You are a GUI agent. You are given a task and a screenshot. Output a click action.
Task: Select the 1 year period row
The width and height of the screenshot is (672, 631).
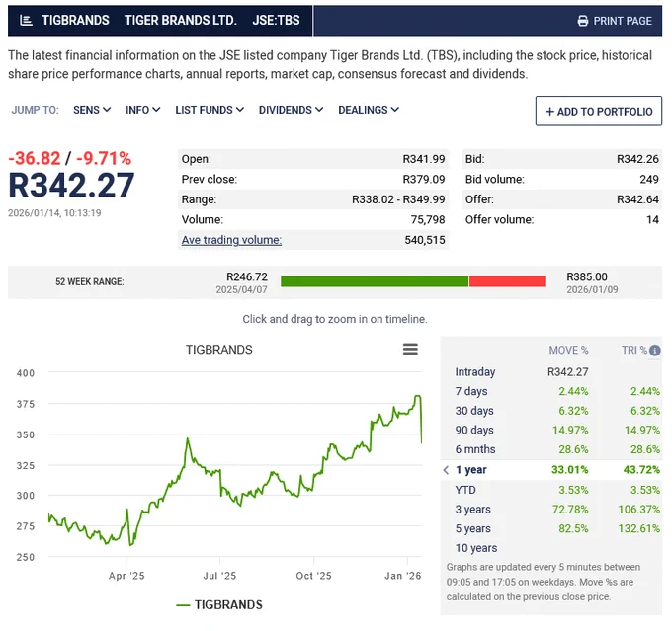pos(551,469)
